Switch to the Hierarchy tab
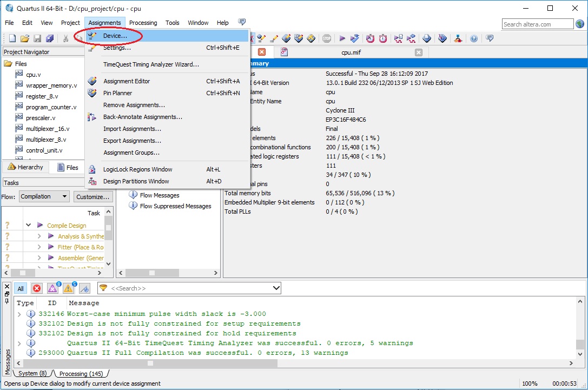The height and width of the screenshot is (390, 588). 25,167
